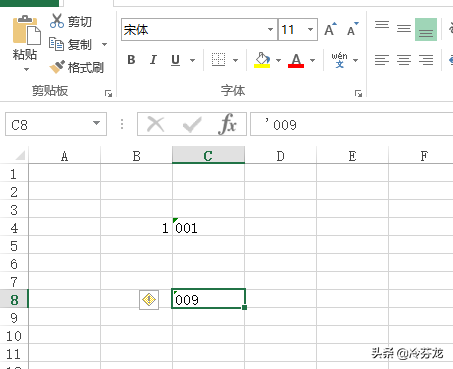Expand the Font Color dropdown arrow
The image size is (453, 369).
pyautogui.click(x=312, y=60)
